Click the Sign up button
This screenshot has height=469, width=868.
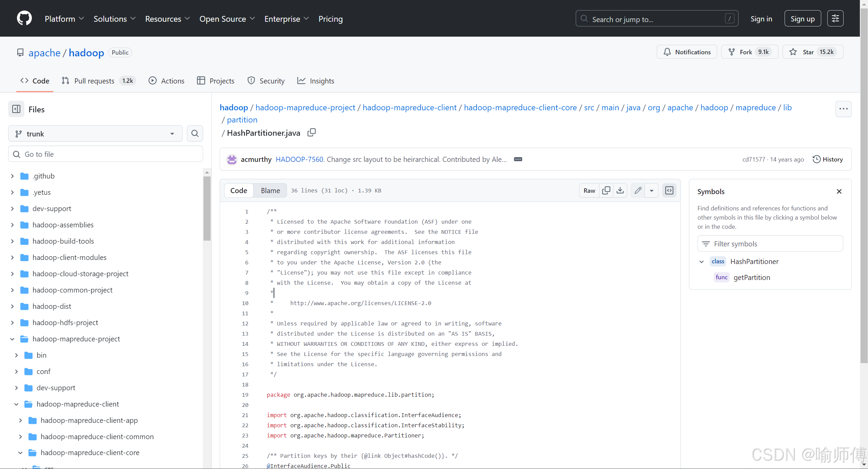pyautogui.click(x=803, y=19)
